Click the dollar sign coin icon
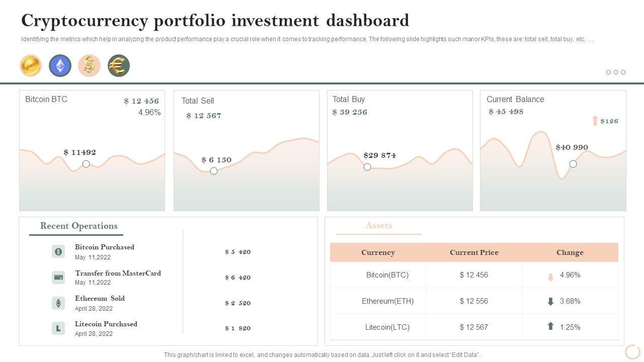This screenshot has width=644, height=362. [89, 66]
